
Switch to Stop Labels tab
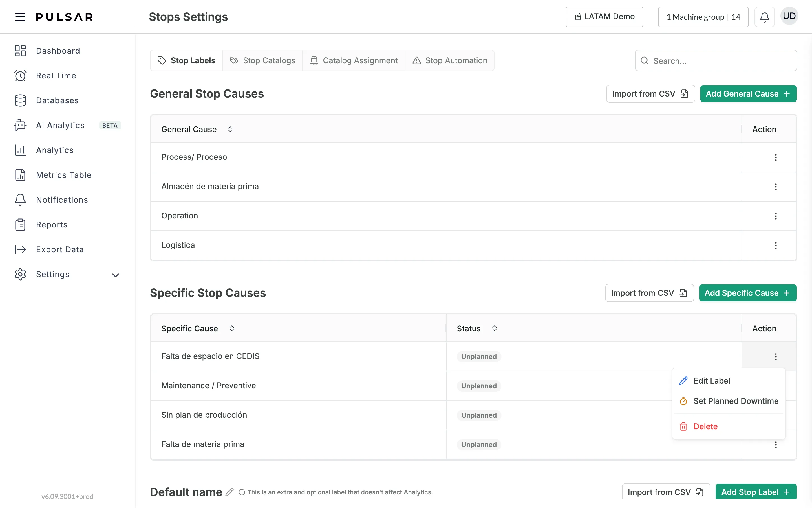pyautogui.click(x=187, y=60)
